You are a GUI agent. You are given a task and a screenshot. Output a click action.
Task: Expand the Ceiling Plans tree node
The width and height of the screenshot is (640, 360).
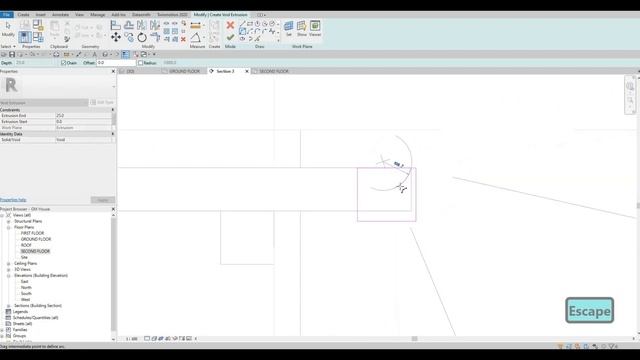(x=8, y=264)
